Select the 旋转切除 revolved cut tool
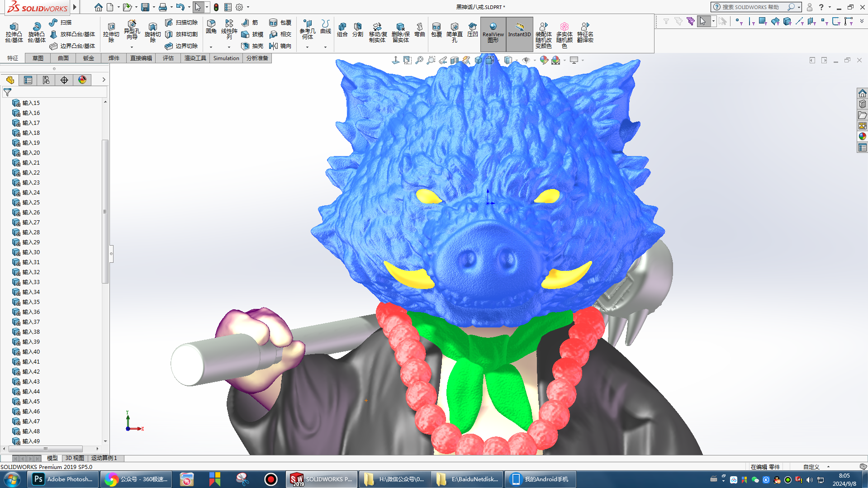The image size is (868, 488). coord(152,33)
